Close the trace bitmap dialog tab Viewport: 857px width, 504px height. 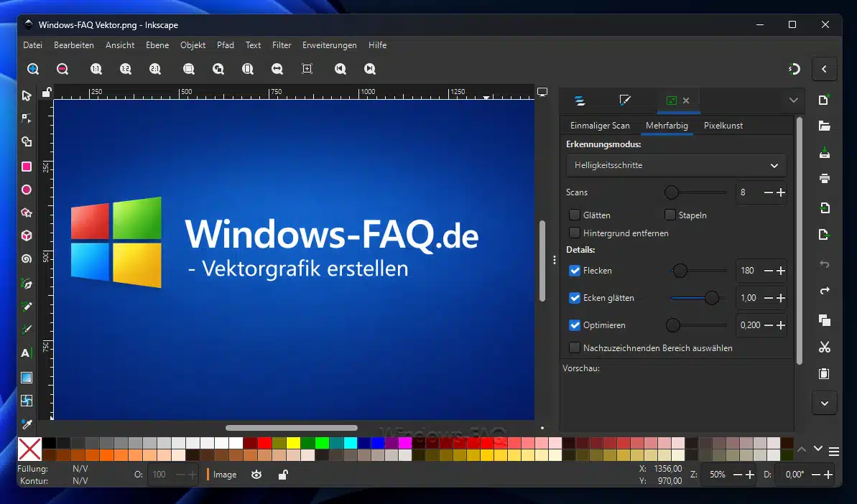point(686,101)
